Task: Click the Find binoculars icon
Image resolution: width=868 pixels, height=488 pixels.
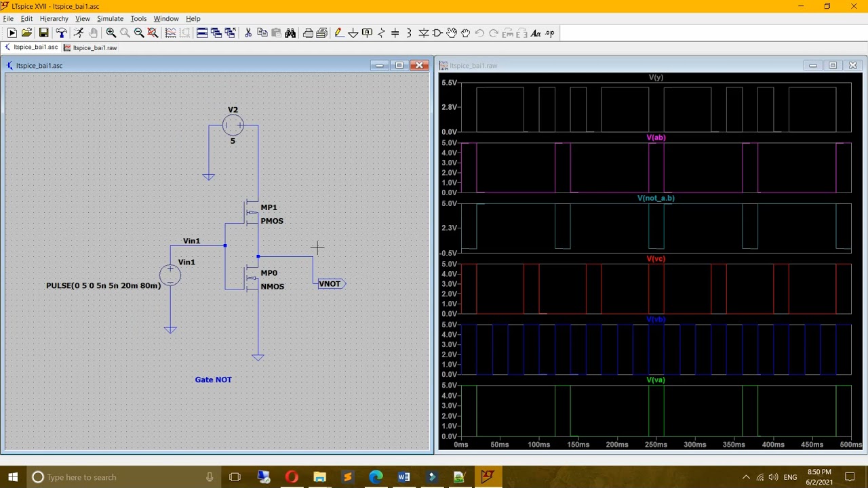Action: (x=290, y=33)
